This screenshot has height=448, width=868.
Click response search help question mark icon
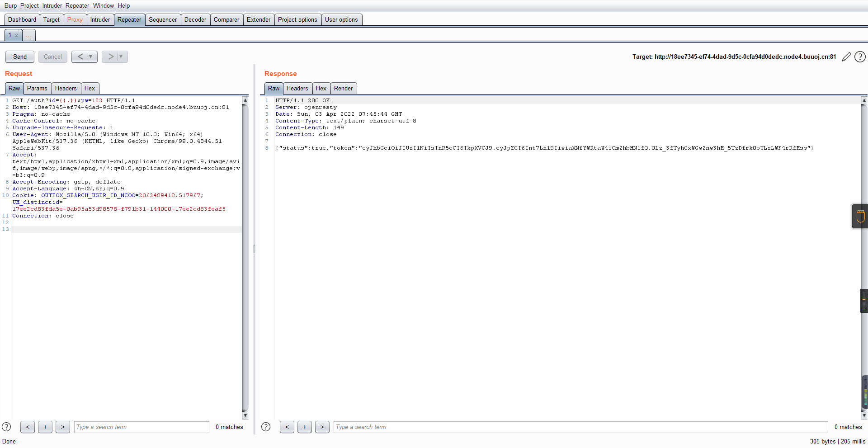[x=266, y=427]
